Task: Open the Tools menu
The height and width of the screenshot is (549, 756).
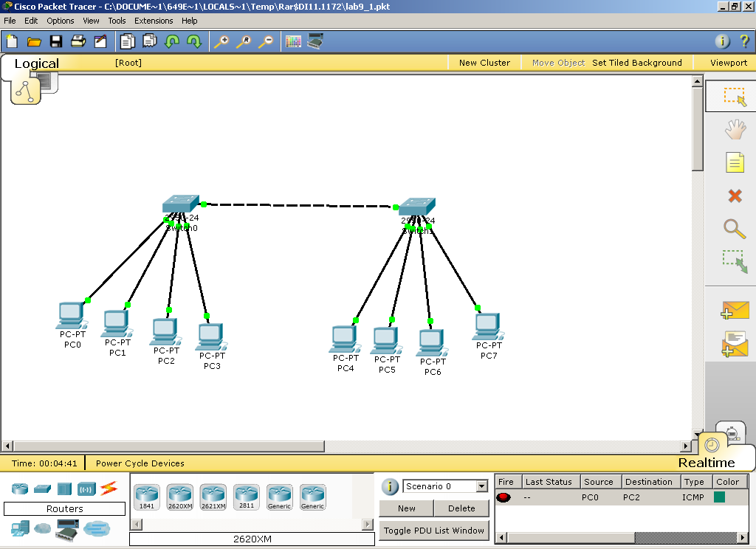Action: click(x=117, y=21)
